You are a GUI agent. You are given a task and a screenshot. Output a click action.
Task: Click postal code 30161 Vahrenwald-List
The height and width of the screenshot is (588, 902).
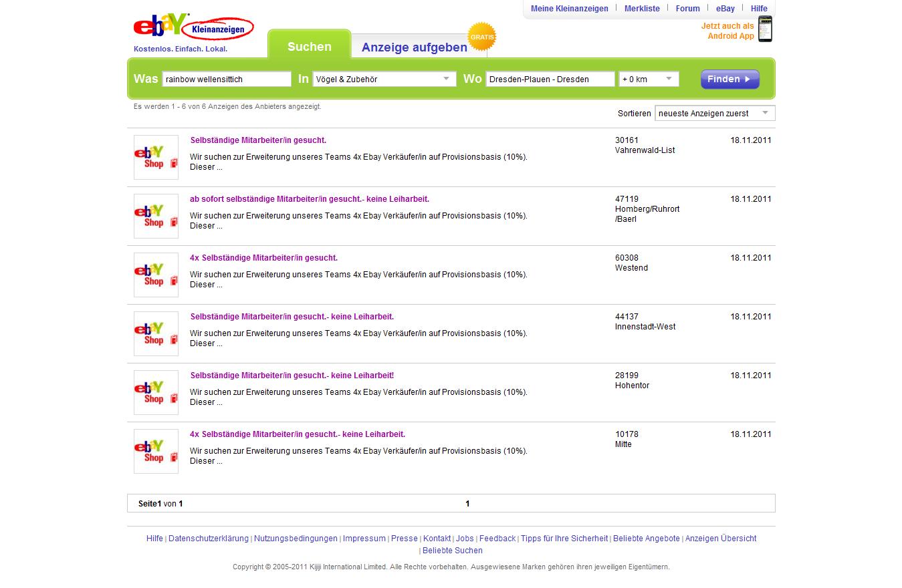point(645,145)
